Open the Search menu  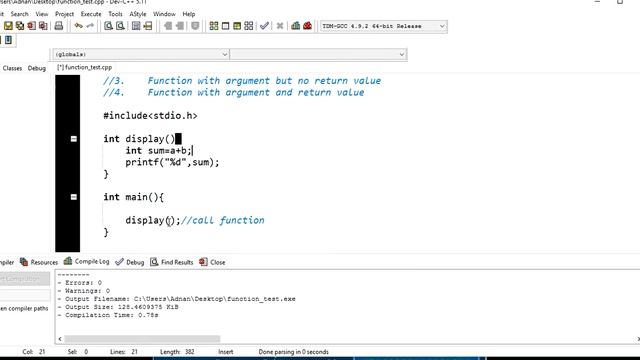tap(20, 14)
